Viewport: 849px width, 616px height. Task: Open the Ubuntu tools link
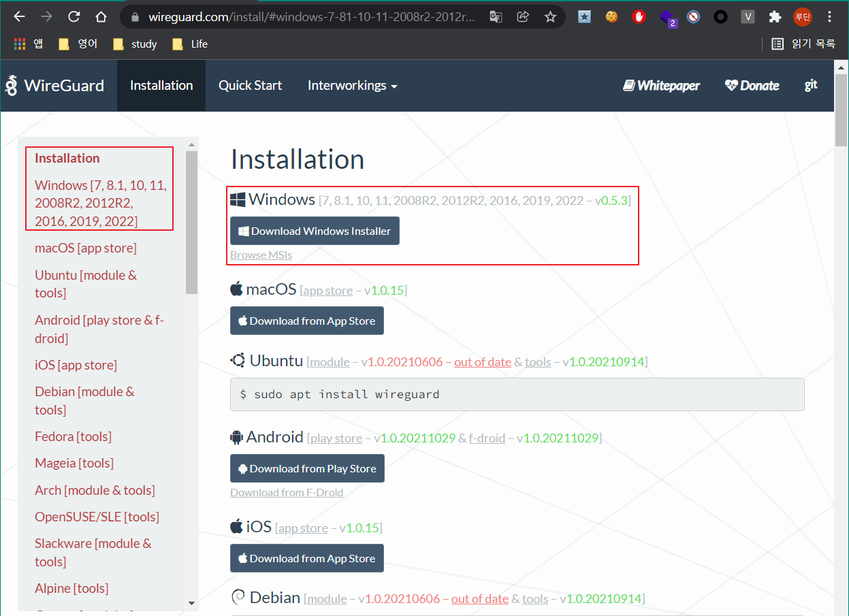(x=538, y=362)
